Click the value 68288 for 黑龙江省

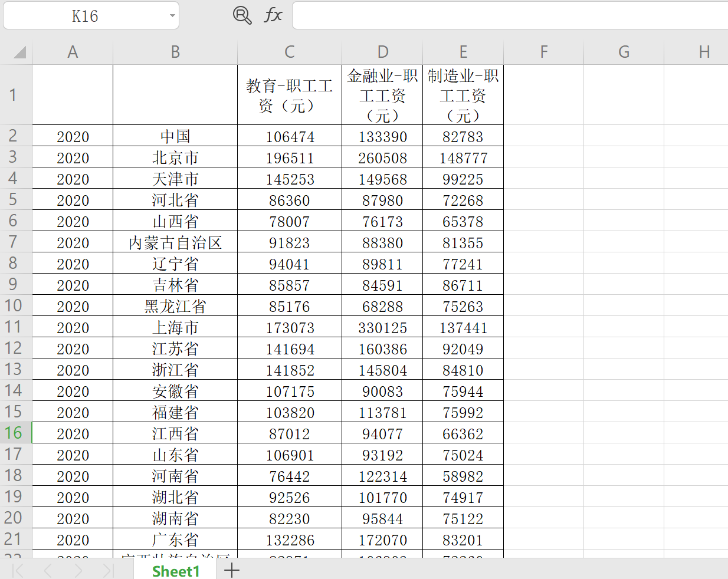point(382,306)
